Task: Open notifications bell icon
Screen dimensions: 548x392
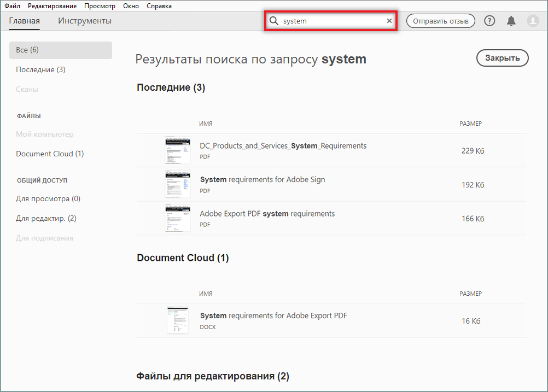Action: click(x=511, y=21)
